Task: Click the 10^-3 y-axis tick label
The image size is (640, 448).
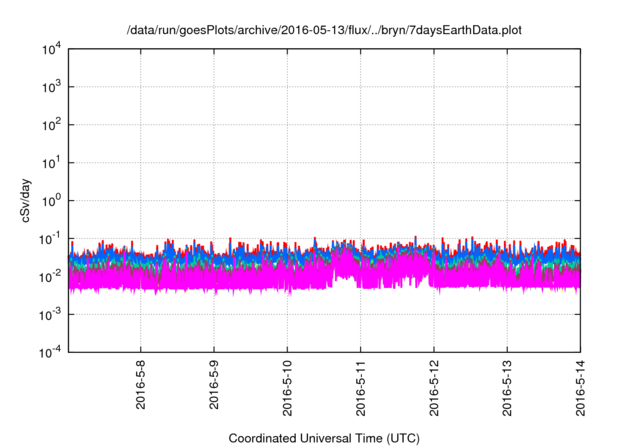Action: point(50,315)
